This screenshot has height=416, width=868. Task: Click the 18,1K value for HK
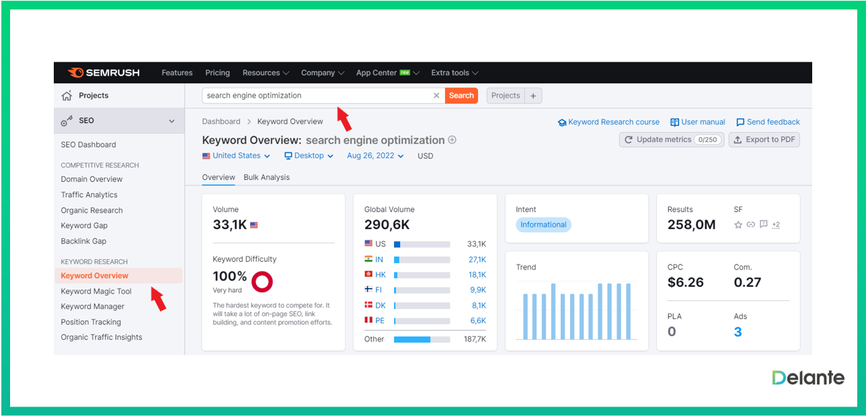coord(477,275)
